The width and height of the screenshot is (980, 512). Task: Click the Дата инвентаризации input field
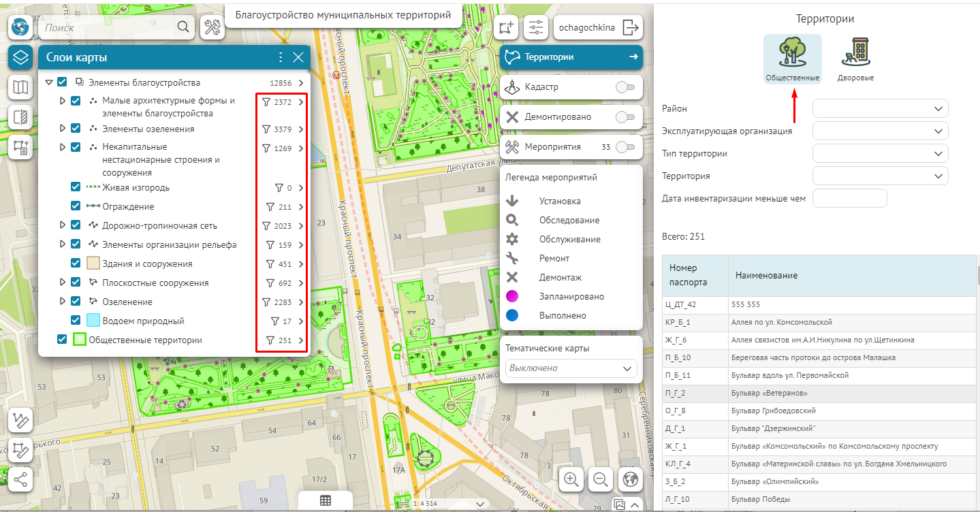pyautogui.click(x=849, y=199)
